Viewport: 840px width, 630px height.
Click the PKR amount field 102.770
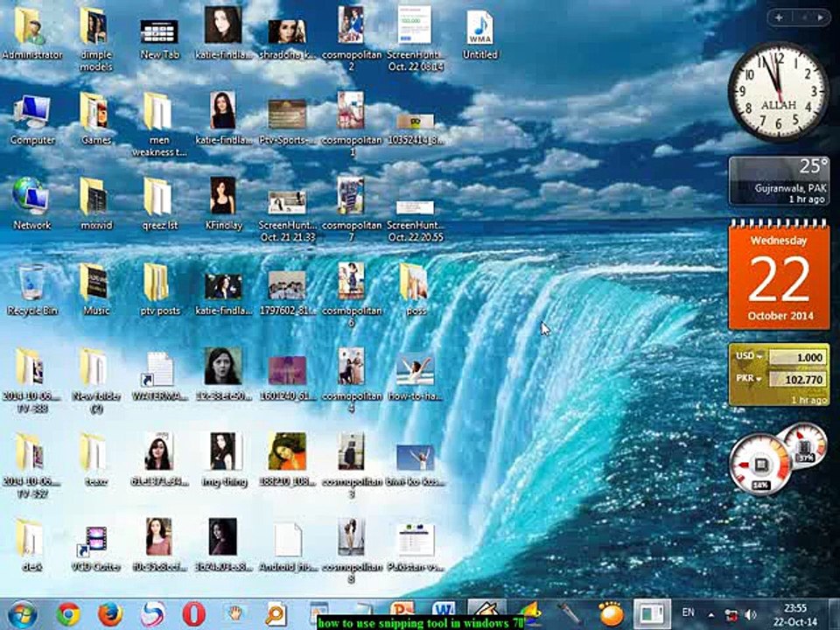797,379
